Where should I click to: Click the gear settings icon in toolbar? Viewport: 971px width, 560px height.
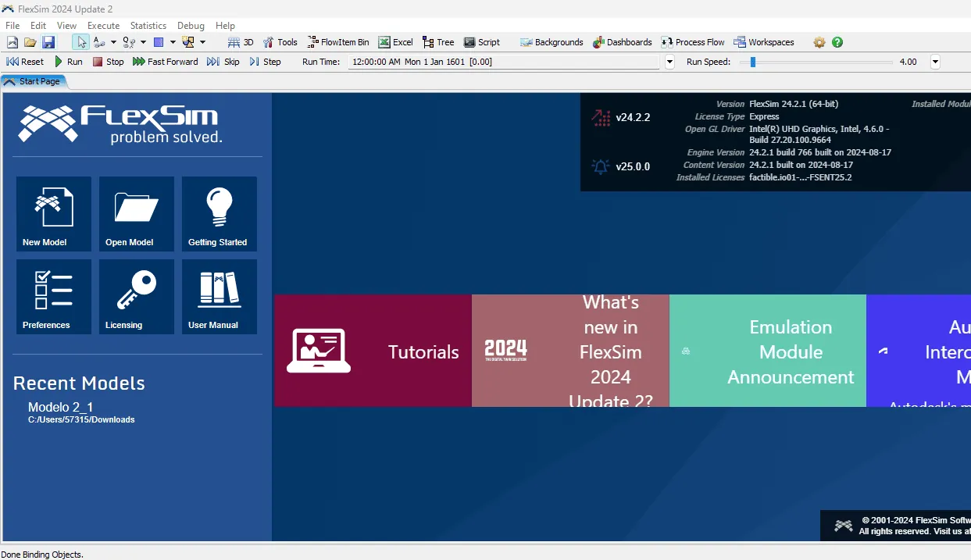pos(819,42)
